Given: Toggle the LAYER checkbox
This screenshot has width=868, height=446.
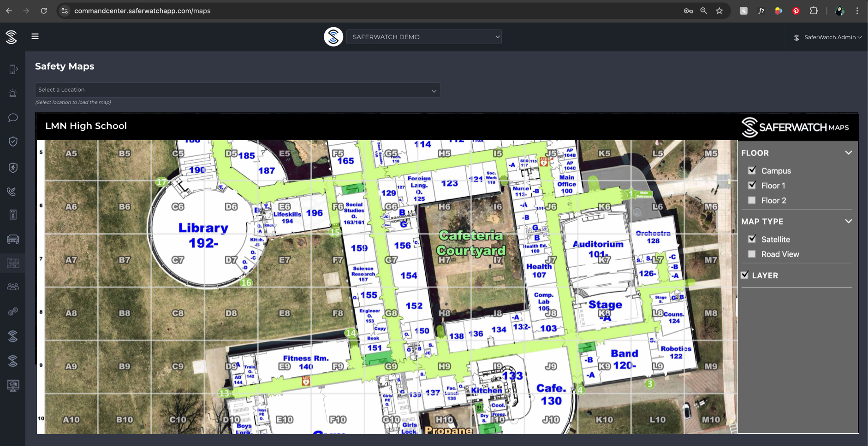Looking at the screenshot, I should pos(745,275).
